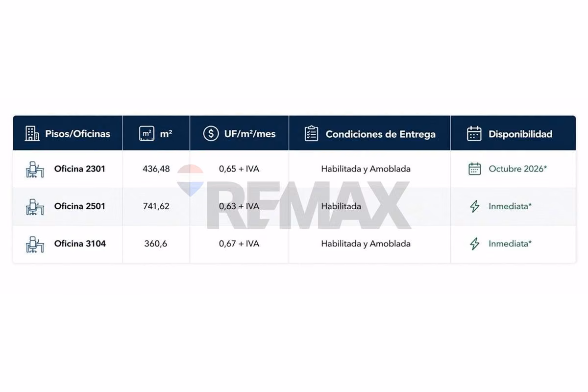The image size is (588, 392).
Task: Click the Octubre 2026* availability text
Action: 518,169
